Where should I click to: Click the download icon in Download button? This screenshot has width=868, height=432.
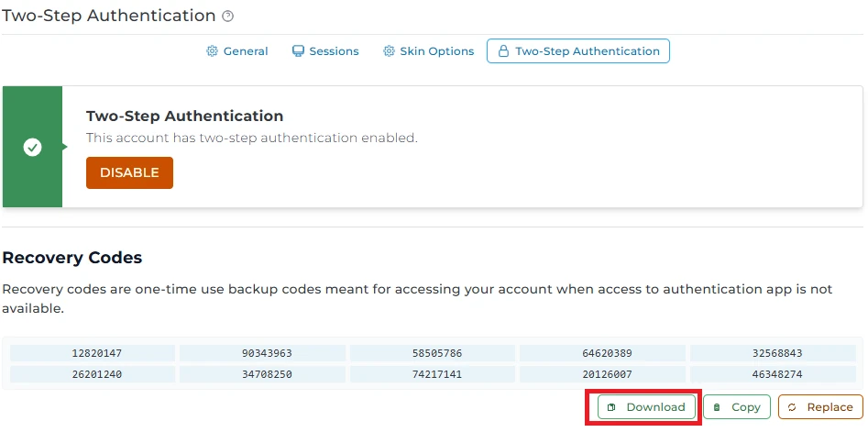click(612, 407)
